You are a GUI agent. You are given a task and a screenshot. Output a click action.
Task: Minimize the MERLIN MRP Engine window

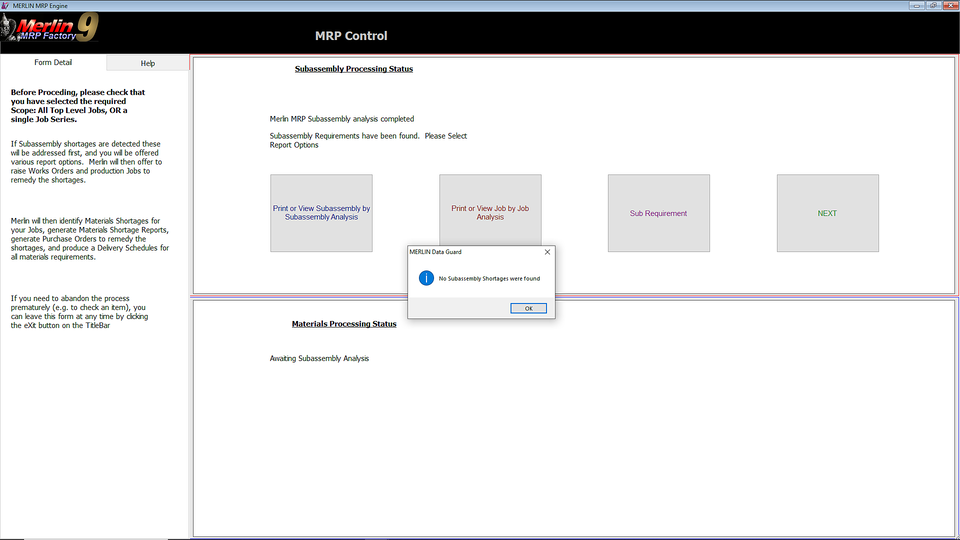click(x=915, y=5)
